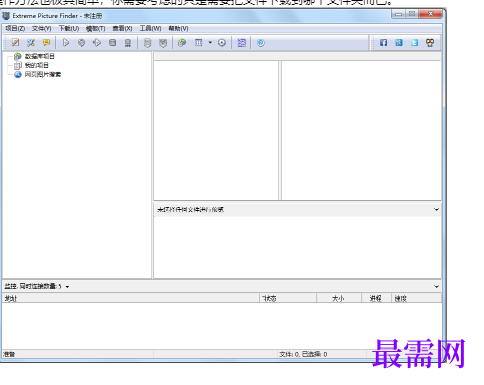The height and width of the screenshot is (385, 484).
Task: Open the 工具(W) menu
Action: [150, 28]
